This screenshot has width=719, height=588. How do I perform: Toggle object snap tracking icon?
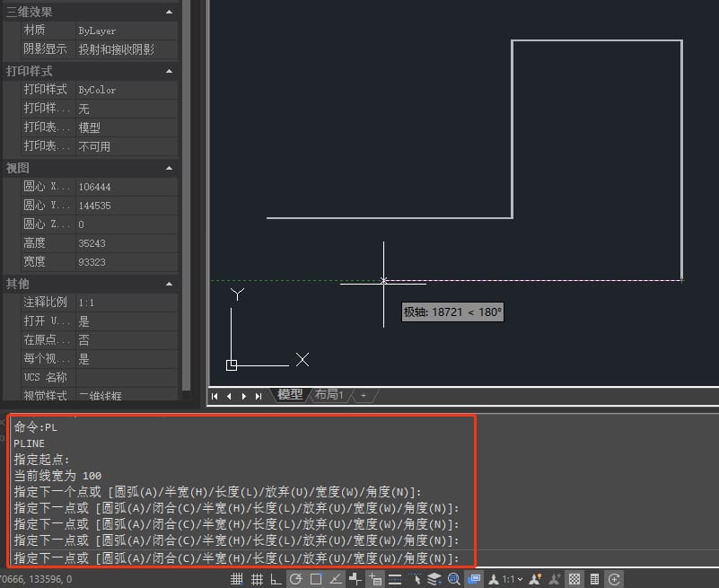pos(336,579)
